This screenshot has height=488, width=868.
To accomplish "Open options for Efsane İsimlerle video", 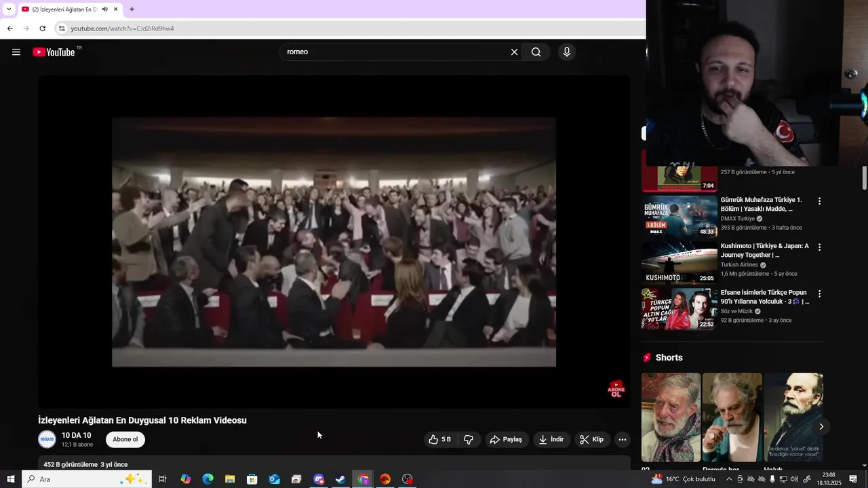I will pos(819,294).
